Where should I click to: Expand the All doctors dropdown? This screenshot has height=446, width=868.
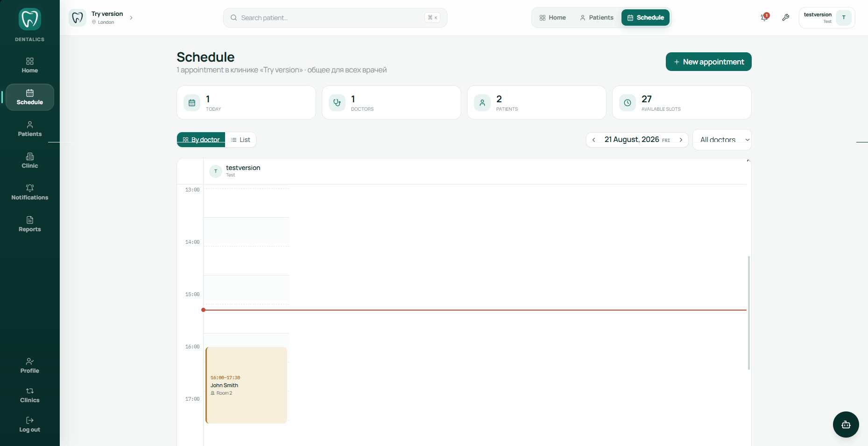tap(722, 140)
